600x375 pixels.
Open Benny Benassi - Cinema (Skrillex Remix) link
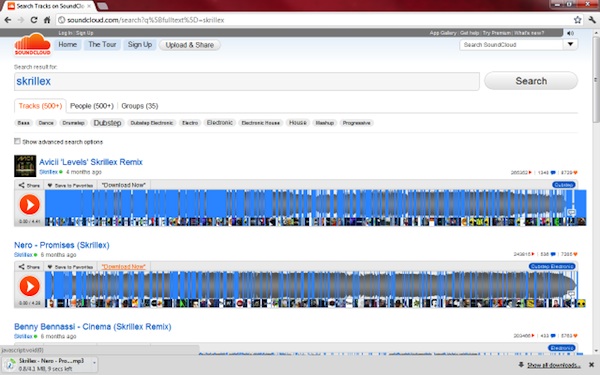tap(93, 326)
